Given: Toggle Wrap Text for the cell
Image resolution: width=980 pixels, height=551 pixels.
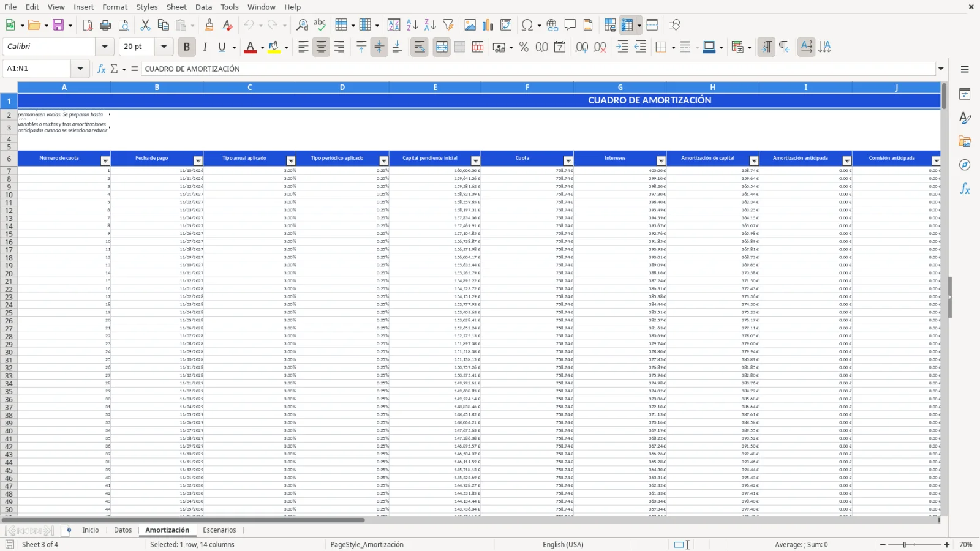Looking at the screenshot, I should click(x=420, y=47).
